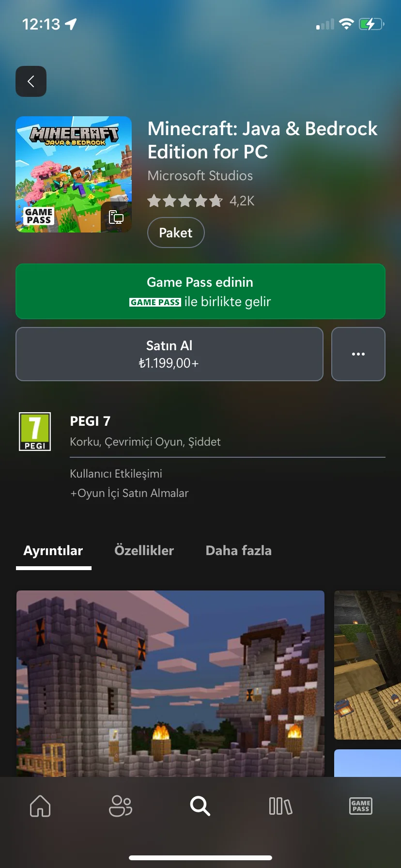
Task: Open Microsoft Studios publisher link
Action: (200, 175)
